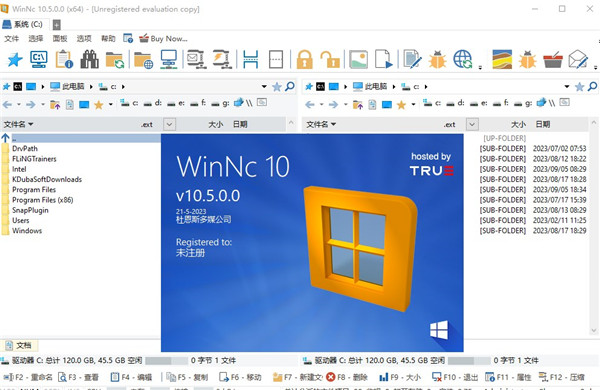Select the Windows folder in left panel

pyautogui.click(x=27, y=230)
